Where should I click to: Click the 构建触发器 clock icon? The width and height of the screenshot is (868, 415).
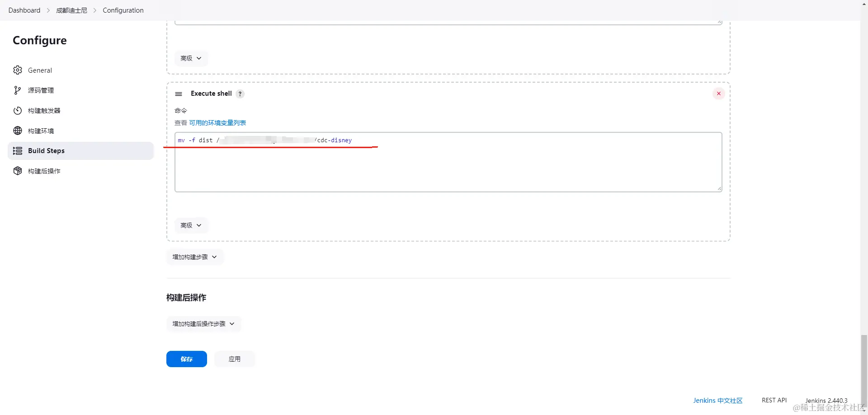[x=18, y=111]
